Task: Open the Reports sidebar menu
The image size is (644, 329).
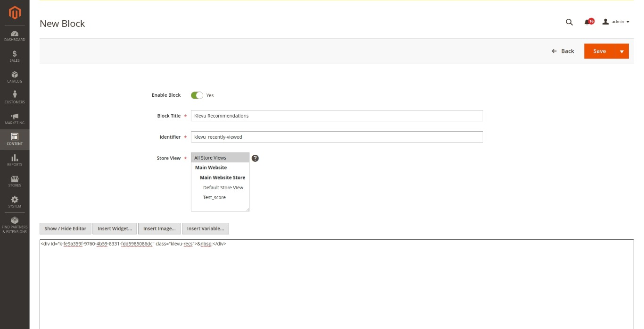Action: click(15, 160)
